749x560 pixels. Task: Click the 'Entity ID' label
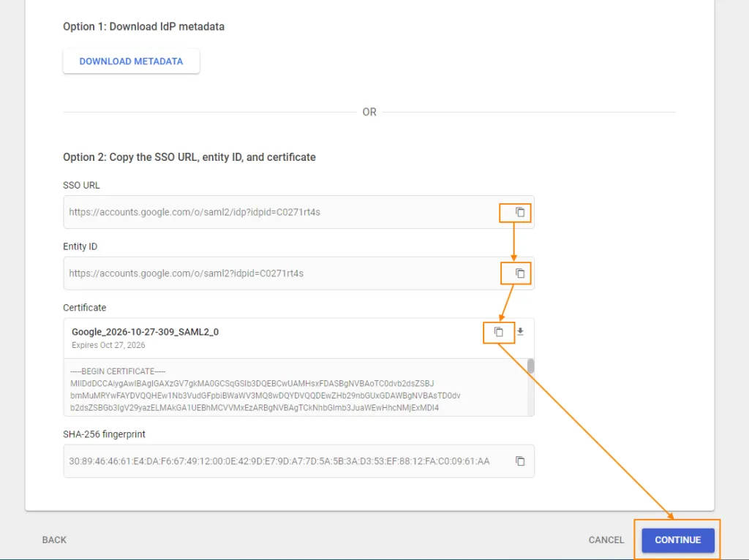(x=80, y=246)
